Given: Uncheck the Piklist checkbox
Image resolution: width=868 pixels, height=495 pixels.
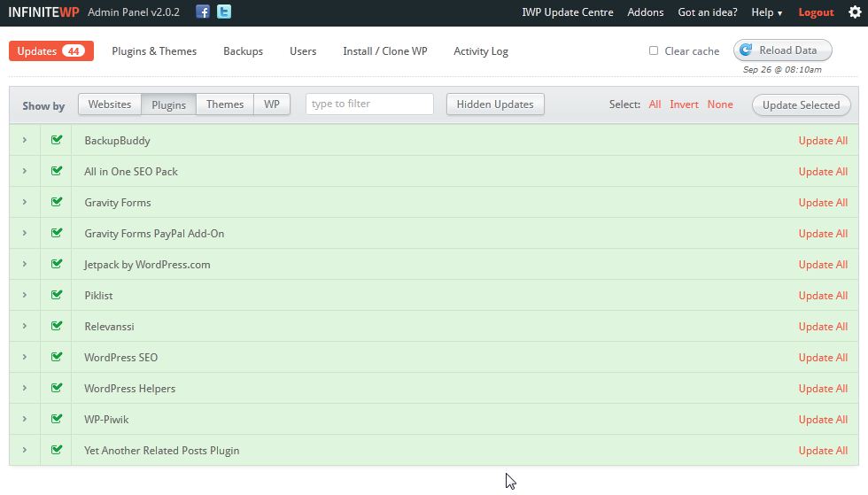Looking at the screenshot, I should pos(57,295).
